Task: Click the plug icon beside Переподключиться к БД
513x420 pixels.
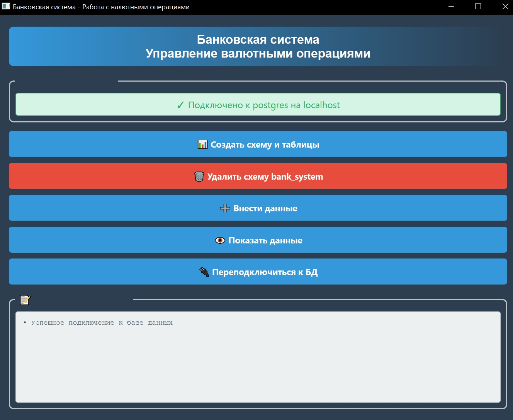Action: pyautogui.click(x=204, y=272)
